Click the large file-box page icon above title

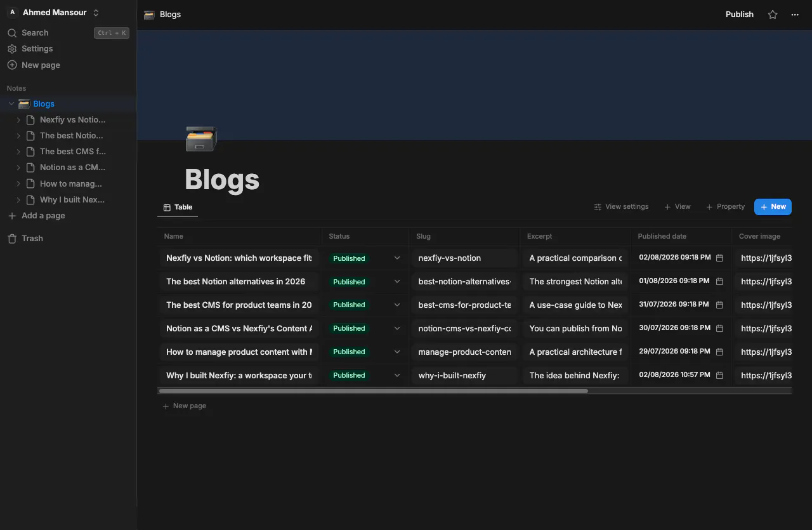tap(201, 139)
